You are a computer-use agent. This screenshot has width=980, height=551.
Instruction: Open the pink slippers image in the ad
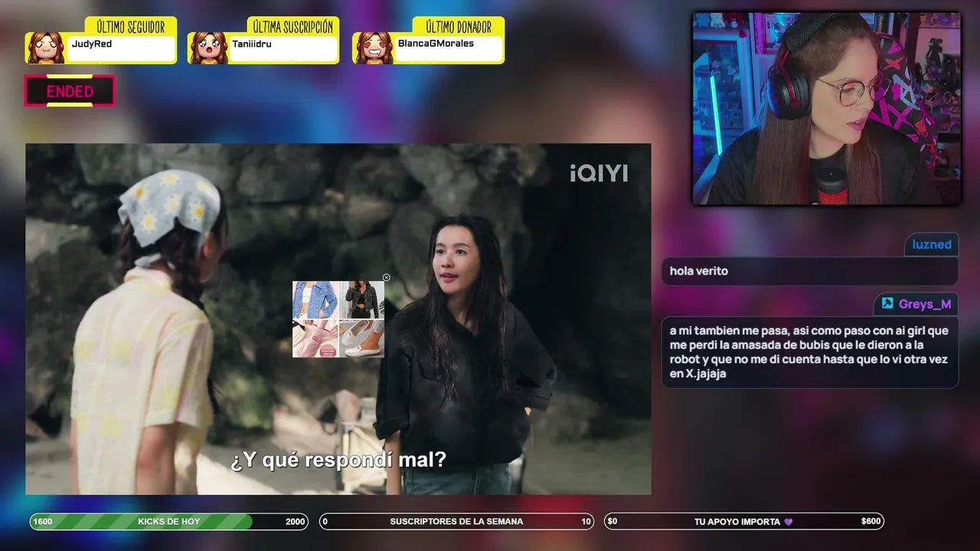tap(315, 338)
